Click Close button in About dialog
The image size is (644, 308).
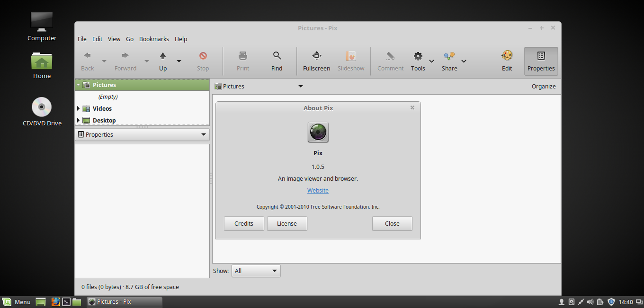tap(392, 223)
